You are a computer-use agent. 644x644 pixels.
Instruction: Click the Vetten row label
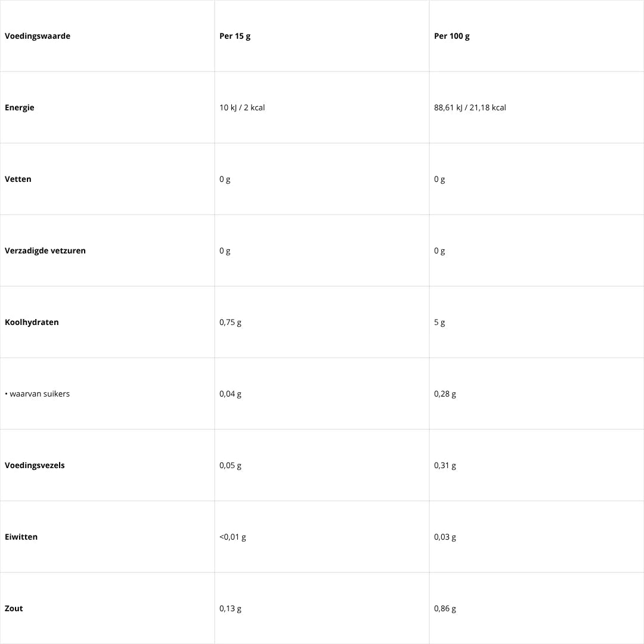click(x=18, y=179)
